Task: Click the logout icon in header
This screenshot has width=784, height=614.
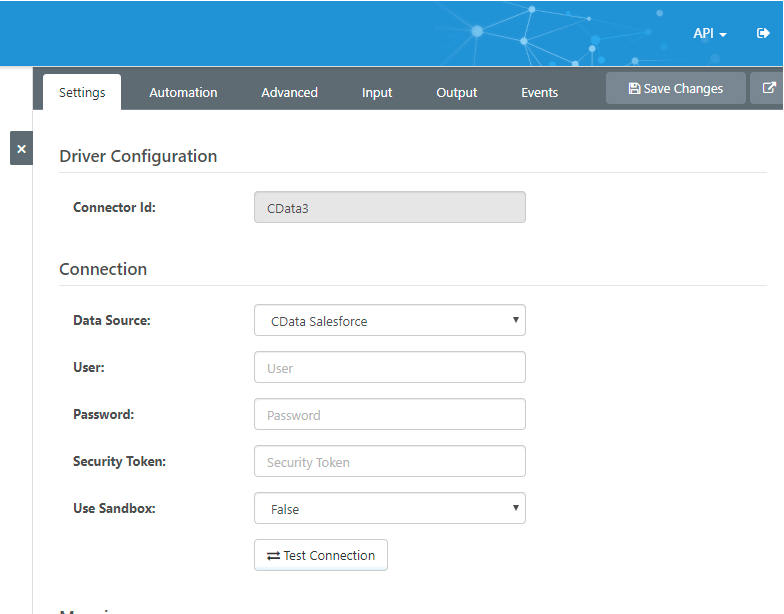Action: click(x=763, y=33)
